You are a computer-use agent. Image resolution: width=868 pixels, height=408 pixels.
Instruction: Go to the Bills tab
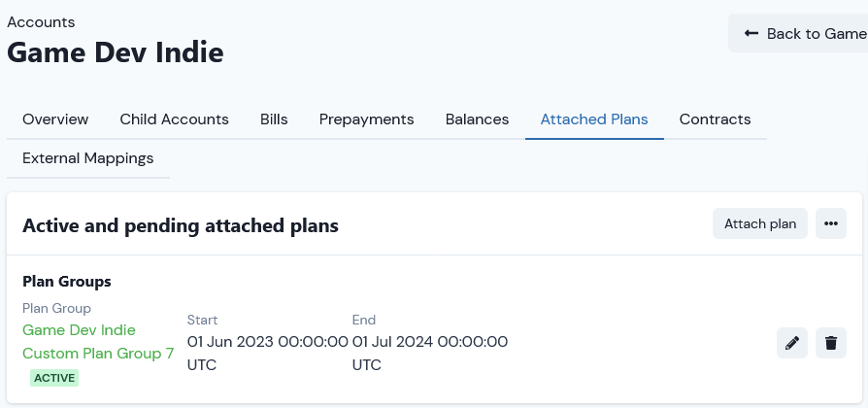pos(274,119)
